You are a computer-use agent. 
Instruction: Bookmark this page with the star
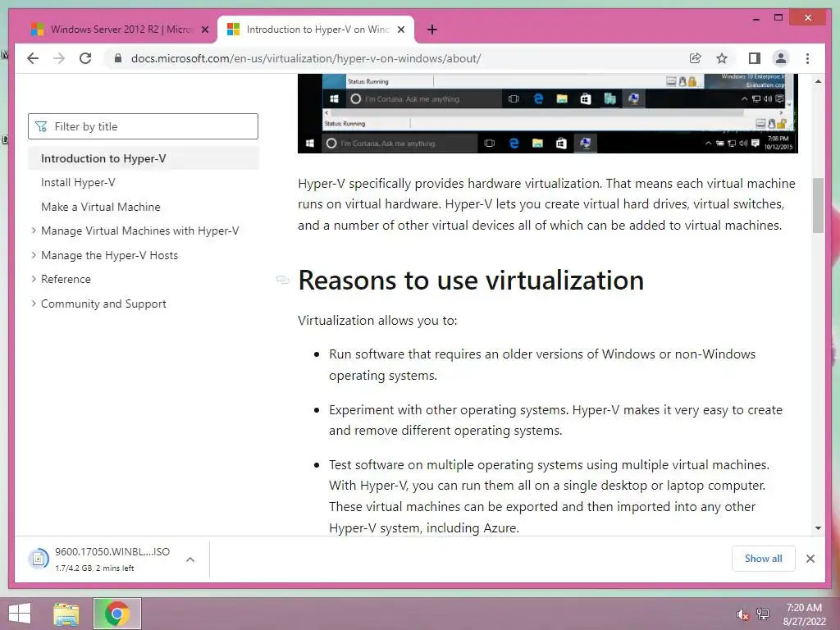coord(722,58)
